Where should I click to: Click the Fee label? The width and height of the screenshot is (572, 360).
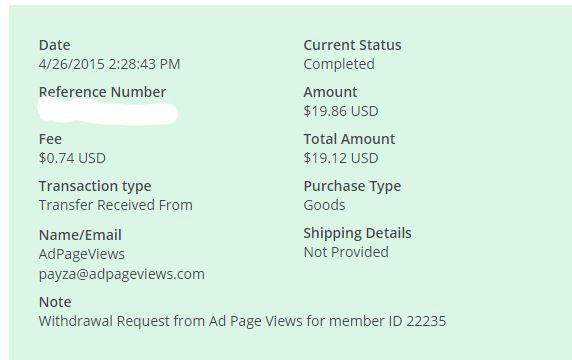(x=50, y=139)
